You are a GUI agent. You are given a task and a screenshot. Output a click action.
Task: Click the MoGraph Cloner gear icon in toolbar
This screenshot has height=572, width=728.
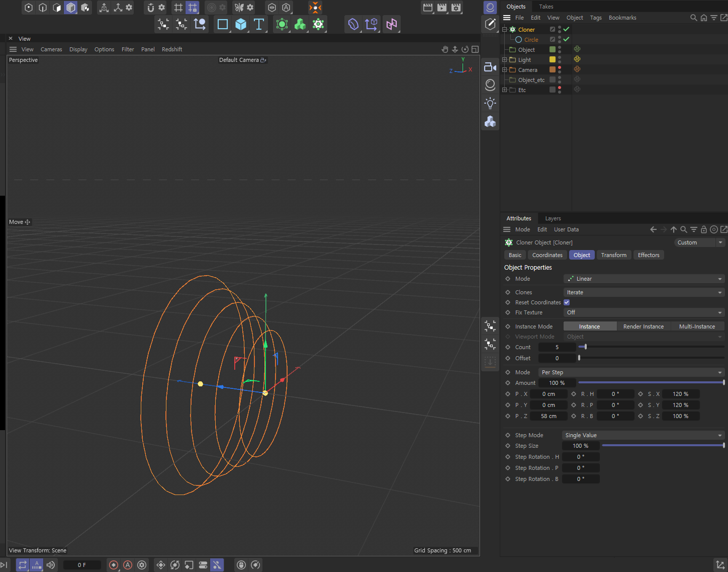pyautogui.click(x=318, y=24)
